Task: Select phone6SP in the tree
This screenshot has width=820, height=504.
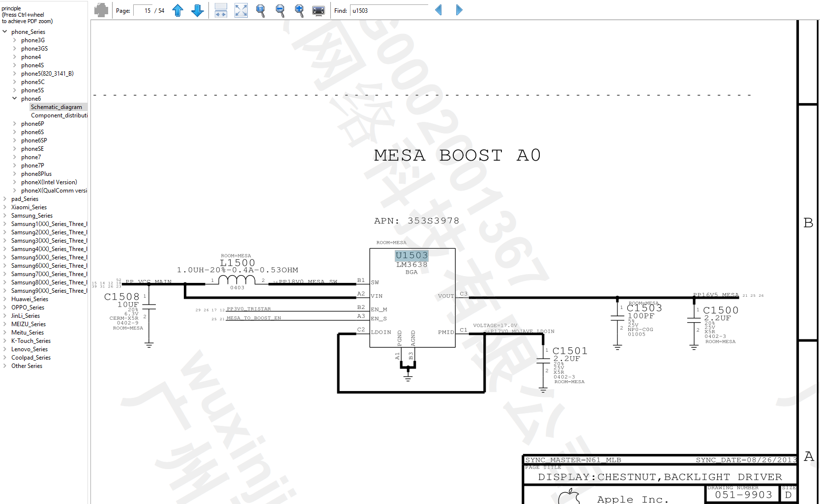Action: (x=34, y=140)
